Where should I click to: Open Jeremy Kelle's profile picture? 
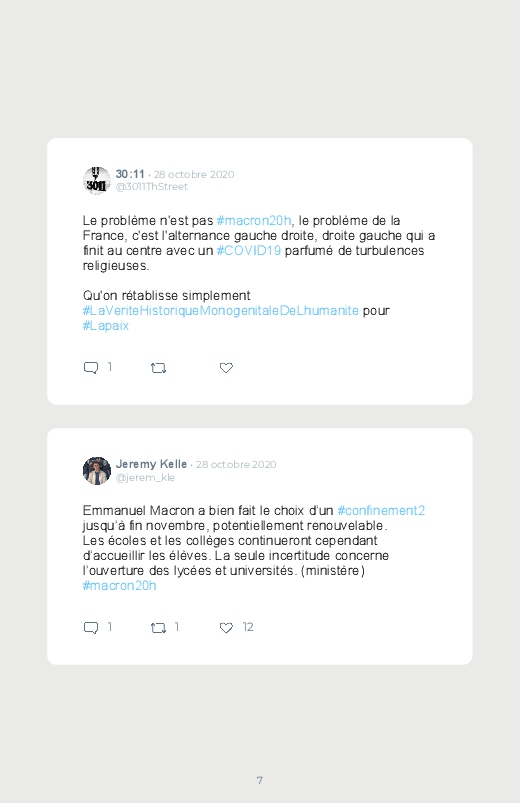(97, 471)
